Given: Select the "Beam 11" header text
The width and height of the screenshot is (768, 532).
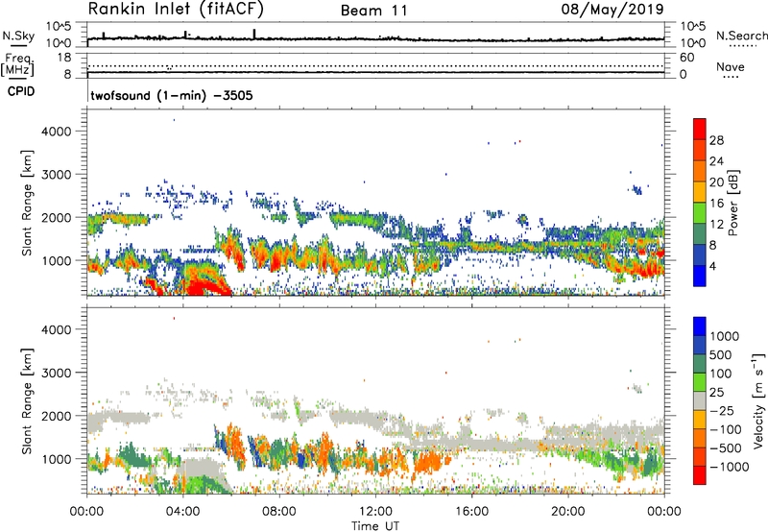Looking at the screenshot, I should tap(374, 11).
